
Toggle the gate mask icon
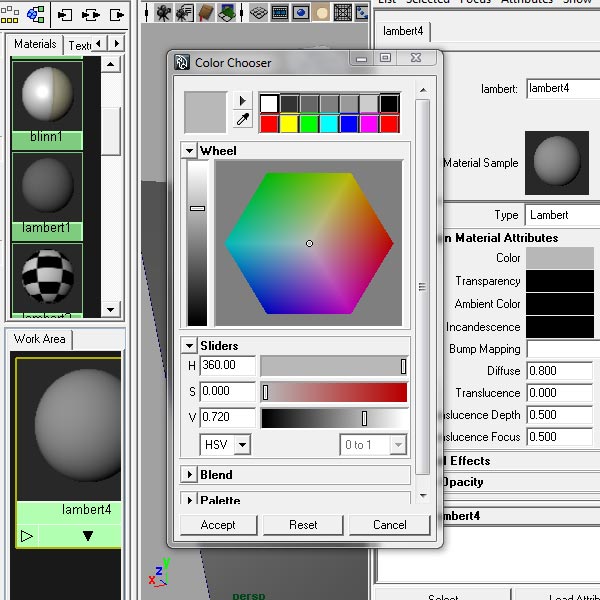[x=321, y=13]
